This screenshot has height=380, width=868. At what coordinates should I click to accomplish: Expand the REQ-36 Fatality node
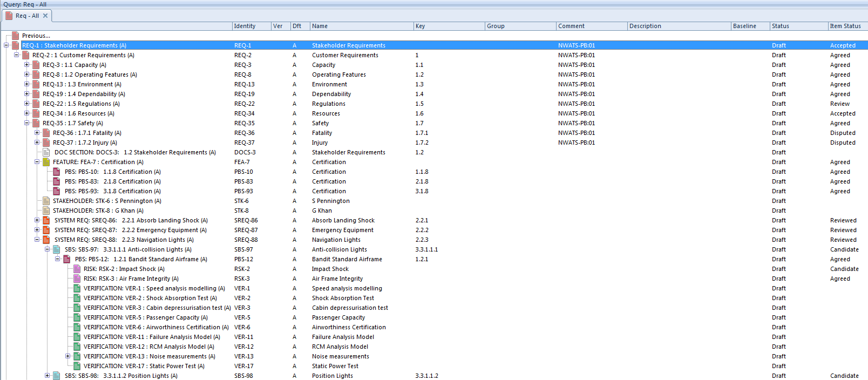pyautogui.click(x=37, y=133)
